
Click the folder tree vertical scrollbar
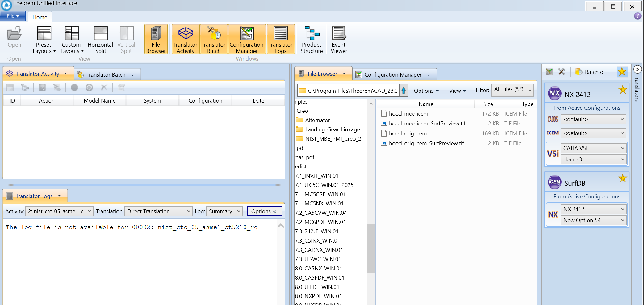click(x=371, y=249)
